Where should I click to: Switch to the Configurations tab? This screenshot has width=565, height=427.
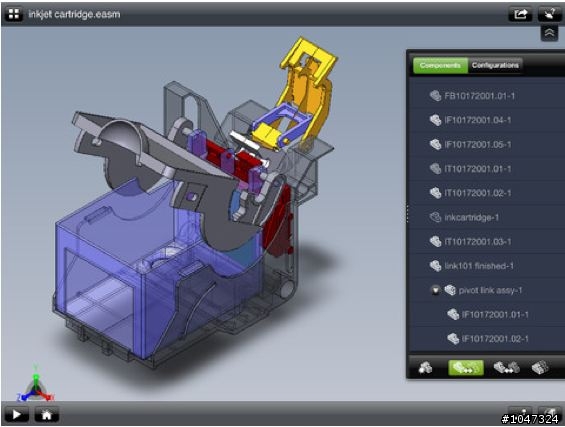[495, 65]
